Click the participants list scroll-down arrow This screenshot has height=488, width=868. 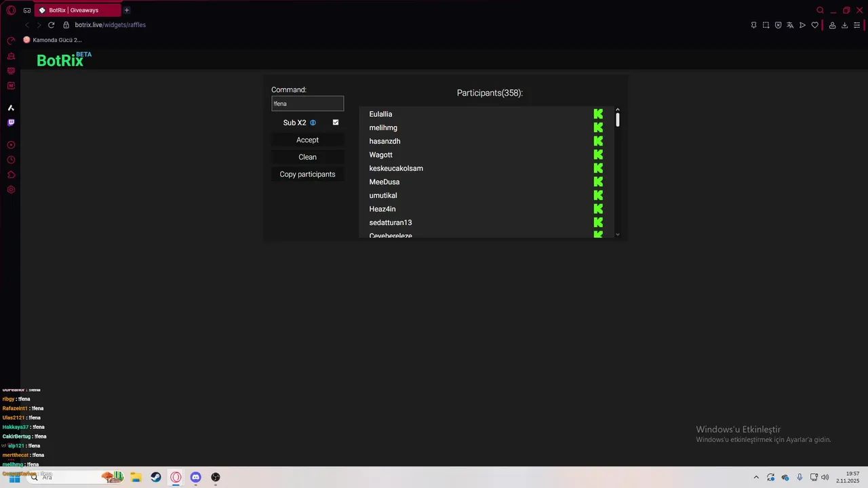[618, 234]
